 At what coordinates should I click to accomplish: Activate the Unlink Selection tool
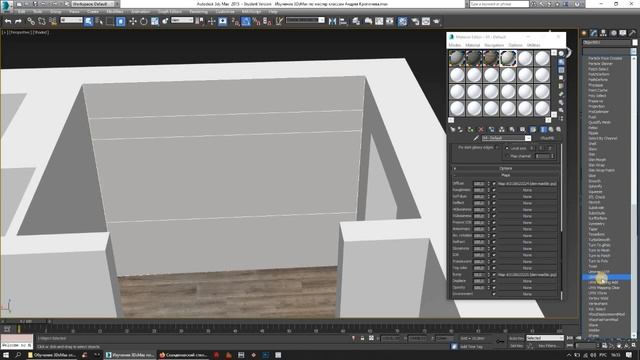click(x=42, y=21)
